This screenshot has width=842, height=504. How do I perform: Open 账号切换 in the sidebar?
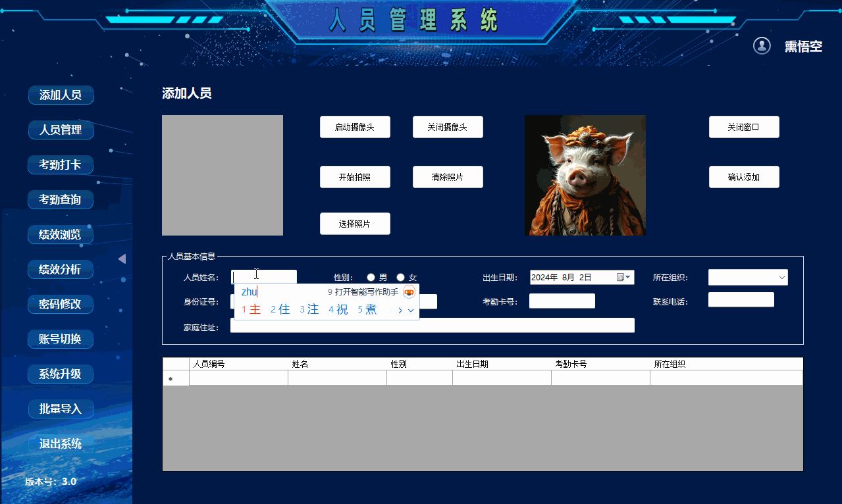(x=61, y=339)
